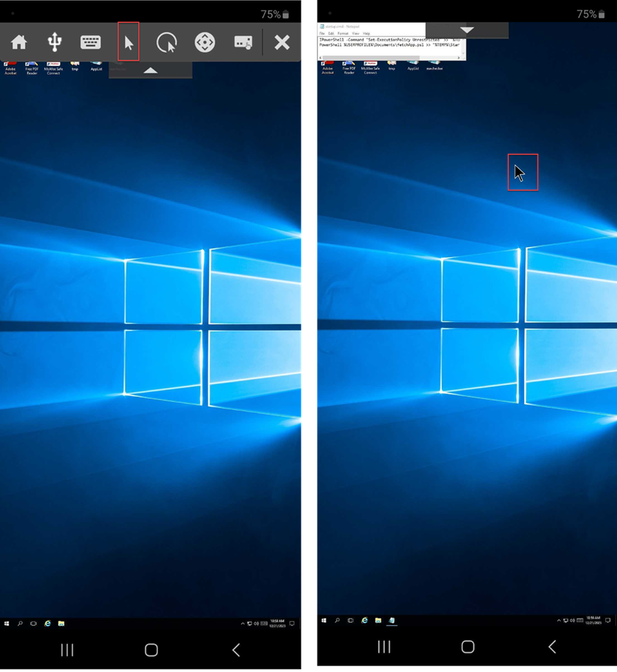This screenshot has width=617, height=672.
Task: Select the circular arrow cursor mode icon
Action: 166,42
